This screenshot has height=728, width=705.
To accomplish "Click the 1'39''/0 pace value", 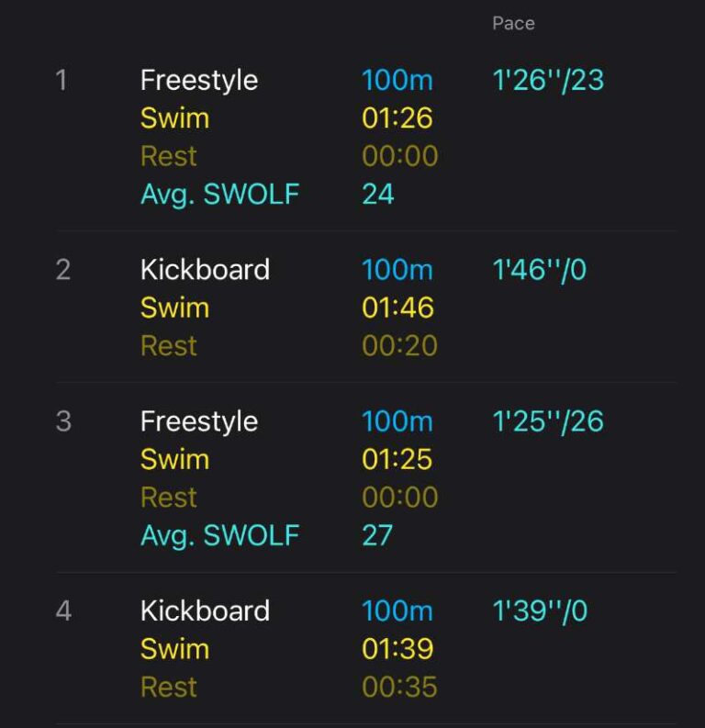I will coord(539,611).
